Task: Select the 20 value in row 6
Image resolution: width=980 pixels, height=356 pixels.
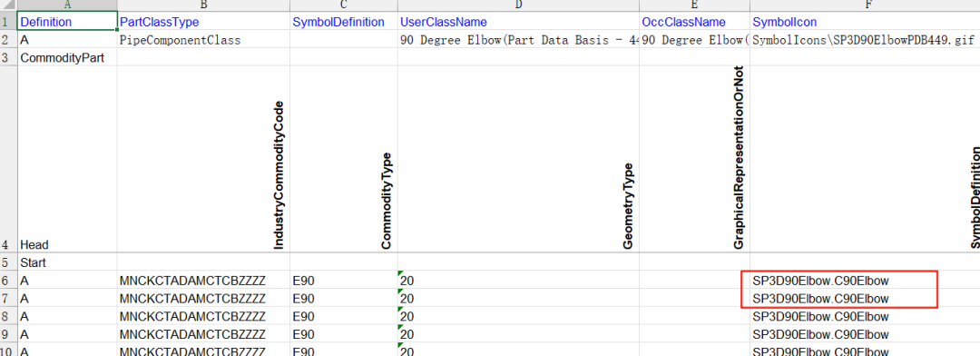Action: point(518,281)
